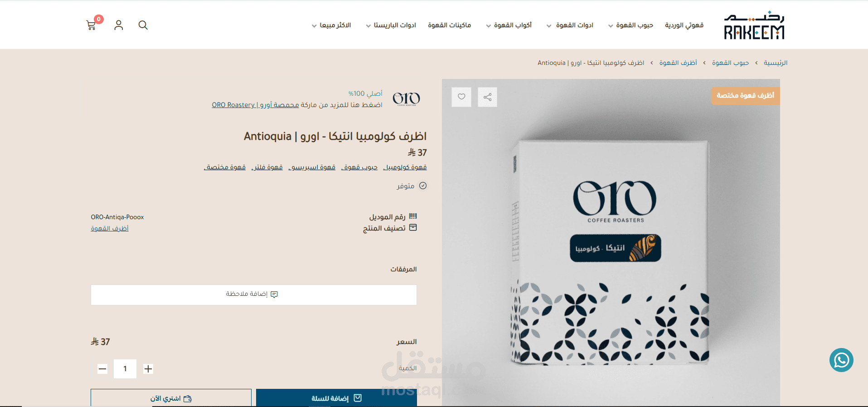Open the WhatsApp chat button
The height and width of the screenshot is (407, 868).
pos(841,360)
